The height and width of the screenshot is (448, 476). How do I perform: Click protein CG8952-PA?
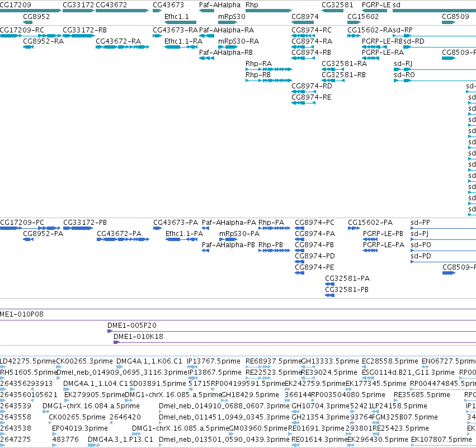pyautogui.click(x=43, y=234)
